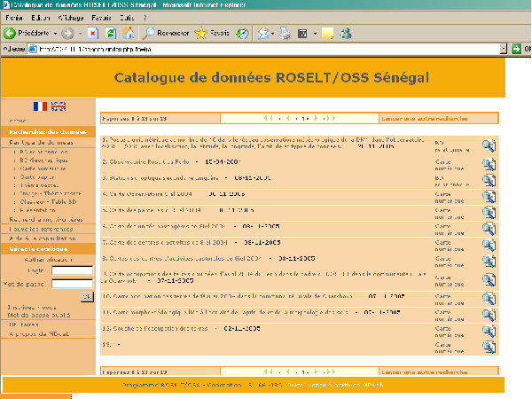Click the Mot de passe input field

point(72,284)
